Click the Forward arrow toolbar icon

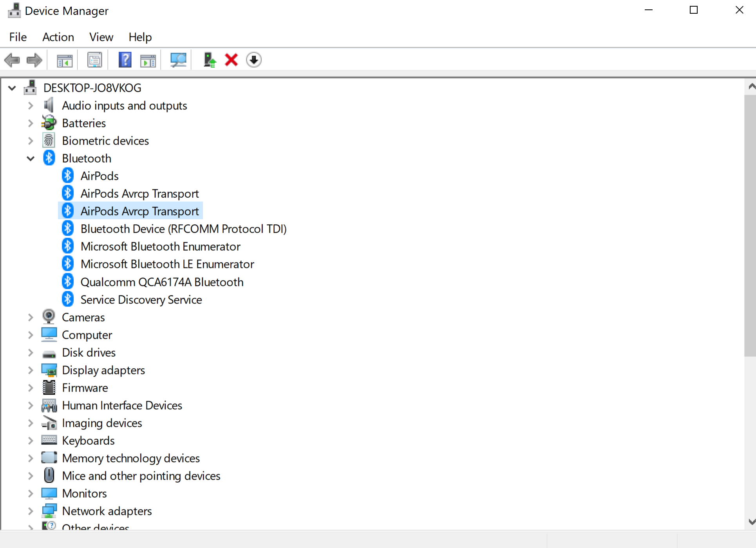34,60
